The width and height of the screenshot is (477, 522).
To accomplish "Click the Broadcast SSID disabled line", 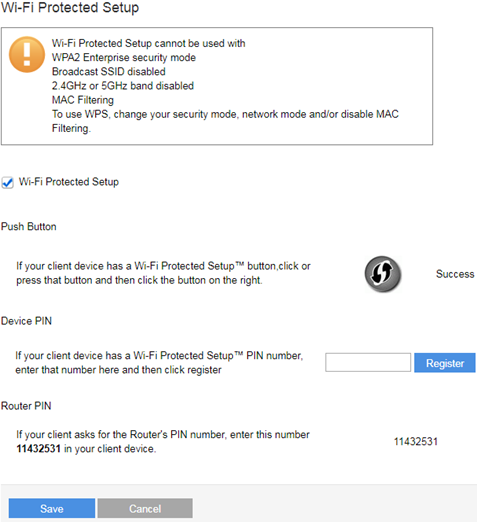I will click(x=109, y=72).
